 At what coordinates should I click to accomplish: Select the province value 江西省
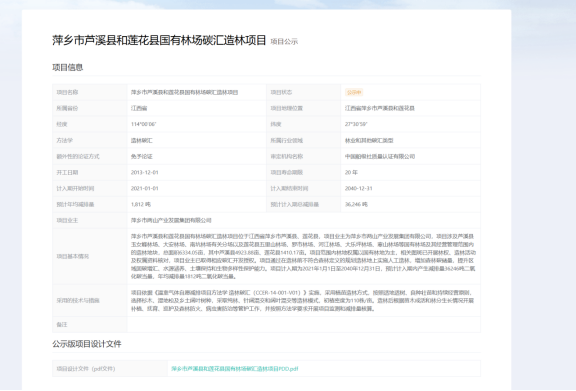[139, 108]
